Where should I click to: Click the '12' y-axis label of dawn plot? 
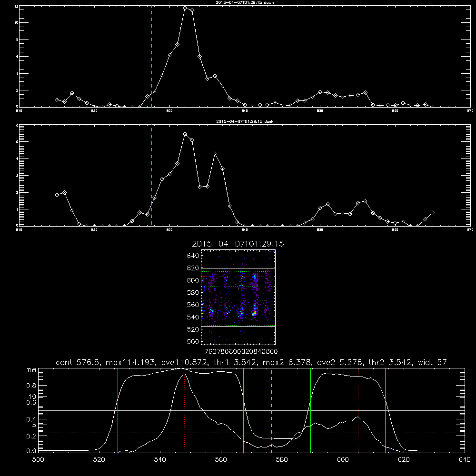coord(17,6)
